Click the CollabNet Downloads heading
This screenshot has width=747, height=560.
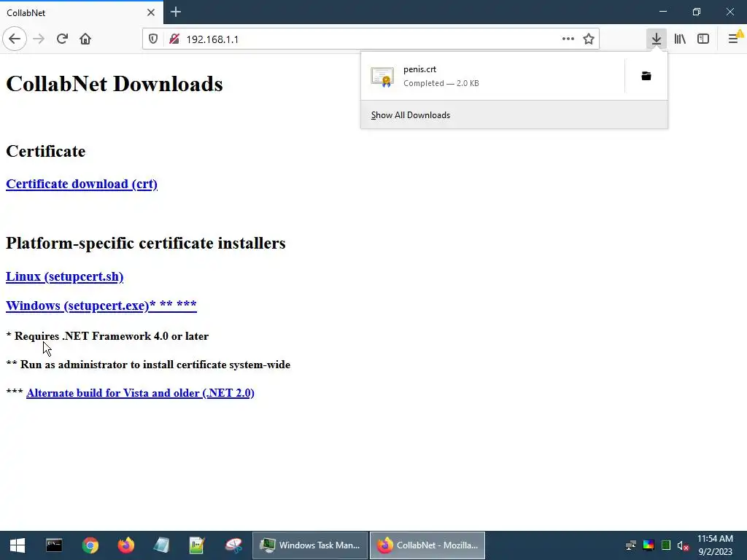coord(115,84)
